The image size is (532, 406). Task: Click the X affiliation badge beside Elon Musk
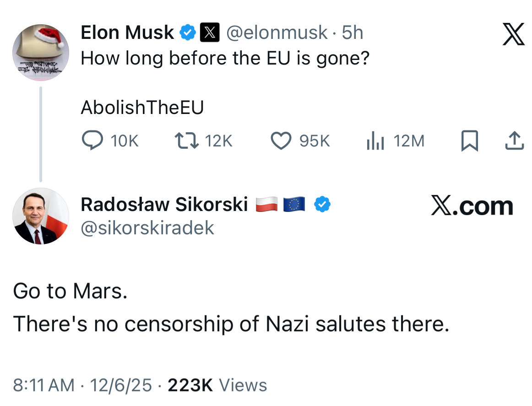coord(209,32)
